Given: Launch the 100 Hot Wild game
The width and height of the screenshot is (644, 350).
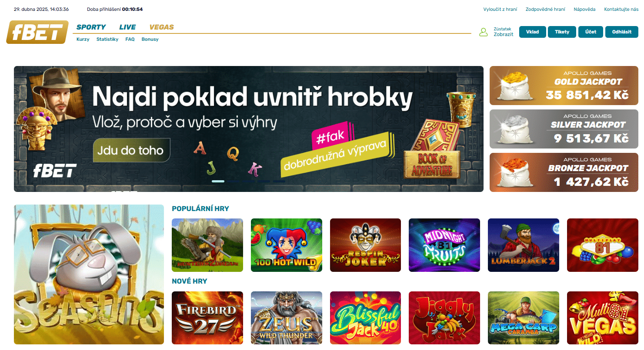Looking at the screenshot, I should [x=287, y=245].
